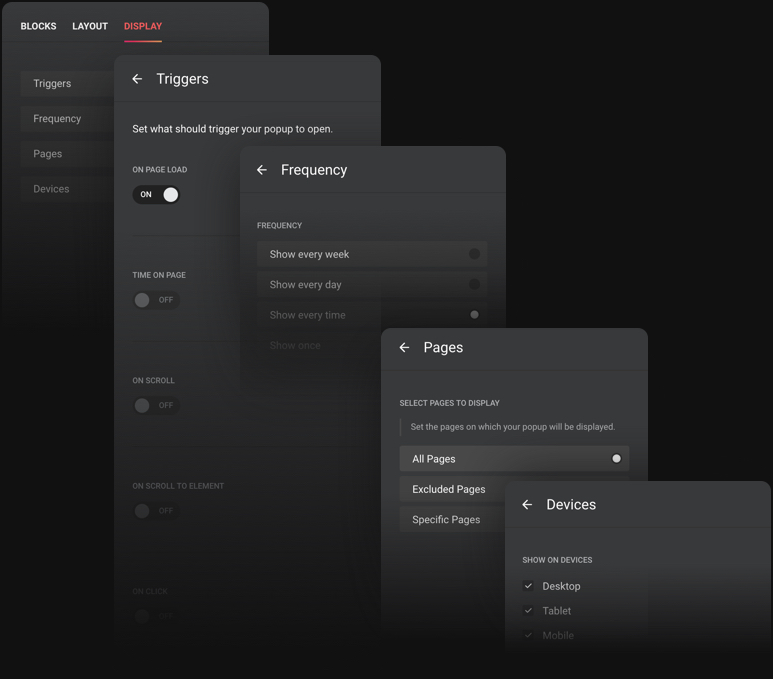
Task: Go back using arrow in Pages panel
Action: pyautogui.click(x=404, y=347)
